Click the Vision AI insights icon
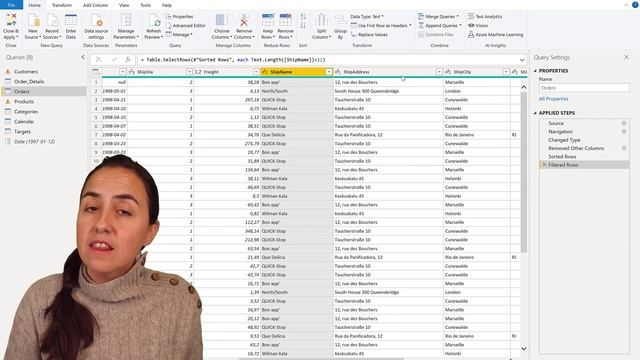640x360 pixels. pyautogui.click(x=471, y=25)
